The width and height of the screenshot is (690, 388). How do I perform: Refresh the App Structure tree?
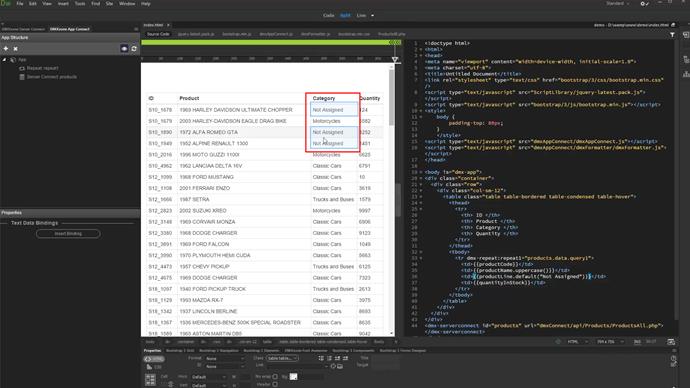click(x=134, y=48)
